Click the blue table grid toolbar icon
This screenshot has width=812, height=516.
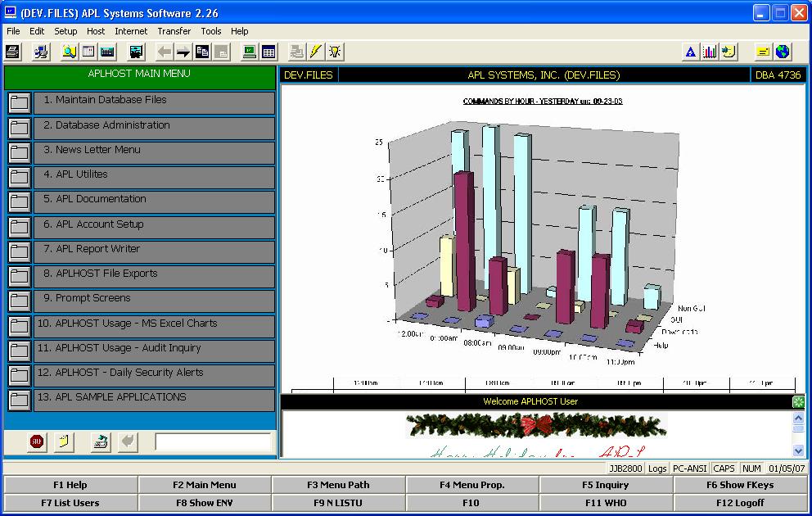(x=268, y=52)
